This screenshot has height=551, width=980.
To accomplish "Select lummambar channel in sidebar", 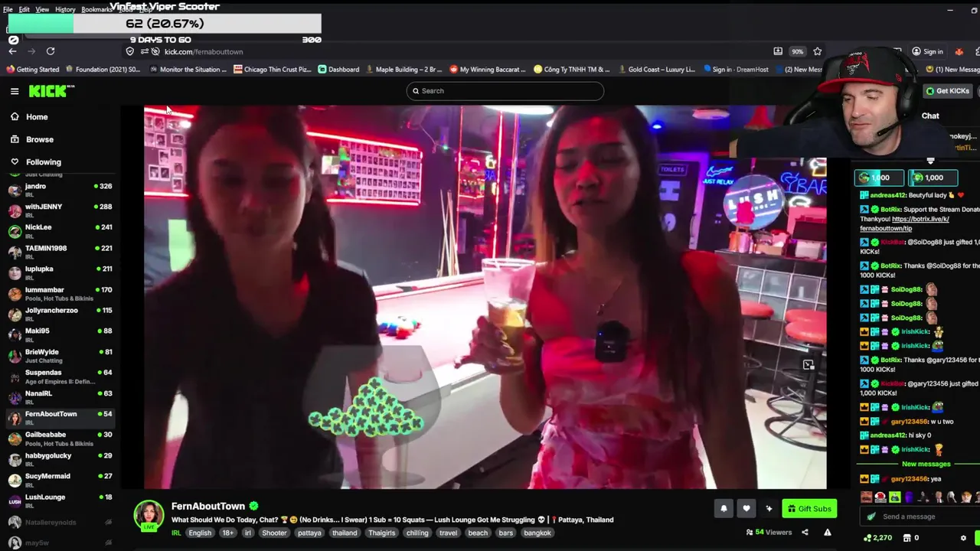I will (x=60, y=293).
